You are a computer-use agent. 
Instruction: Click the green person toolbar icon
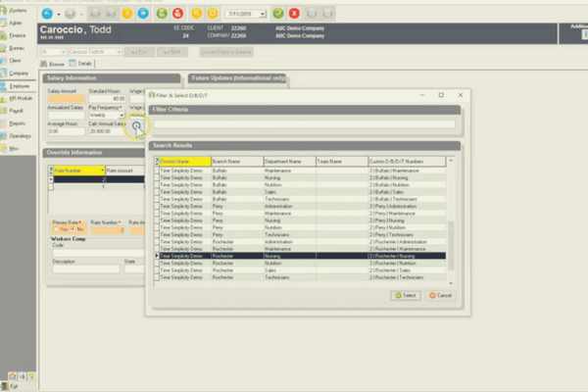pos(162,14)
